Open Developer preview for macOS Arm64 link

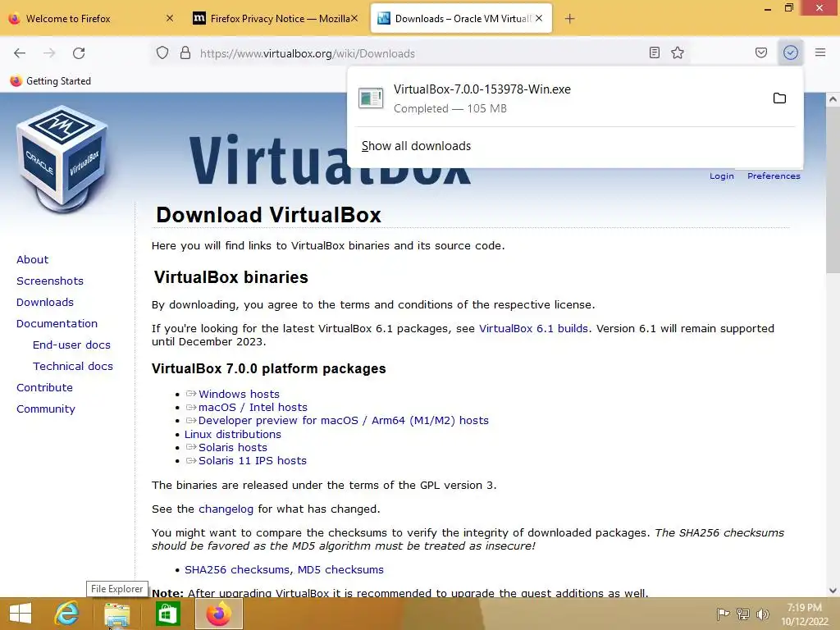pos(344,421)
